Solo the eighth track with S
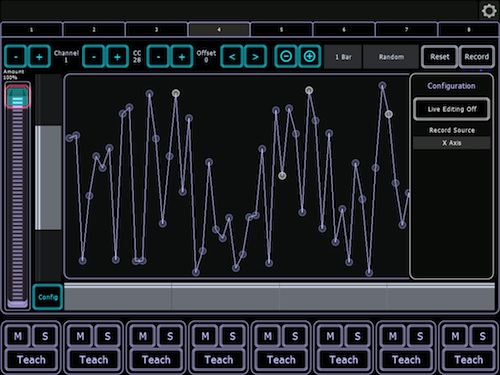Image resolution: width=500 pixels, height=375 pixels. (x=482, y=336)
